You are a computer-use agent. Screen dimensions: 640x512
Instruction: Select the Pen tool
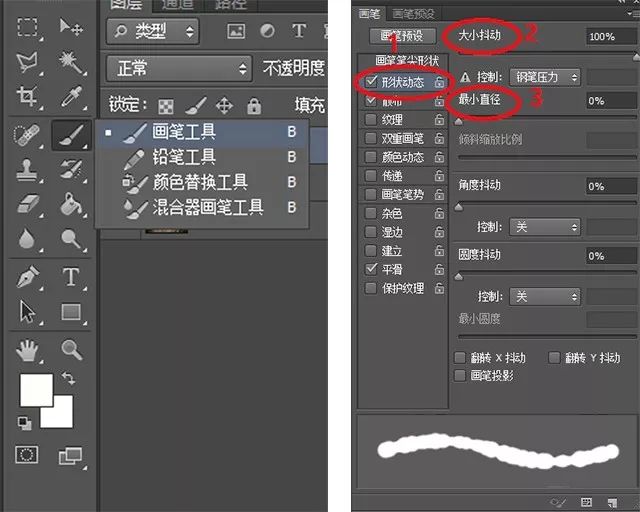(28, 277)
